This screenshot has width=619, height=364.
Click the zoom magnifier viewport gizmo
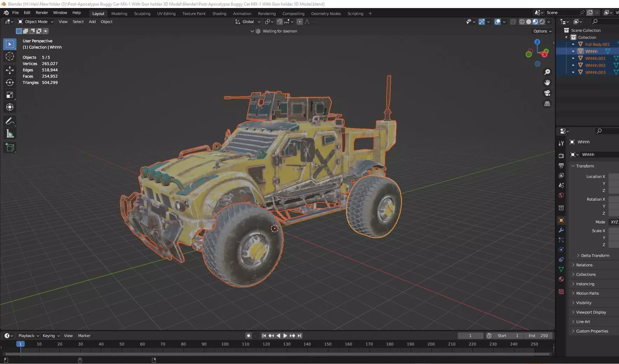tap(547, 72)
